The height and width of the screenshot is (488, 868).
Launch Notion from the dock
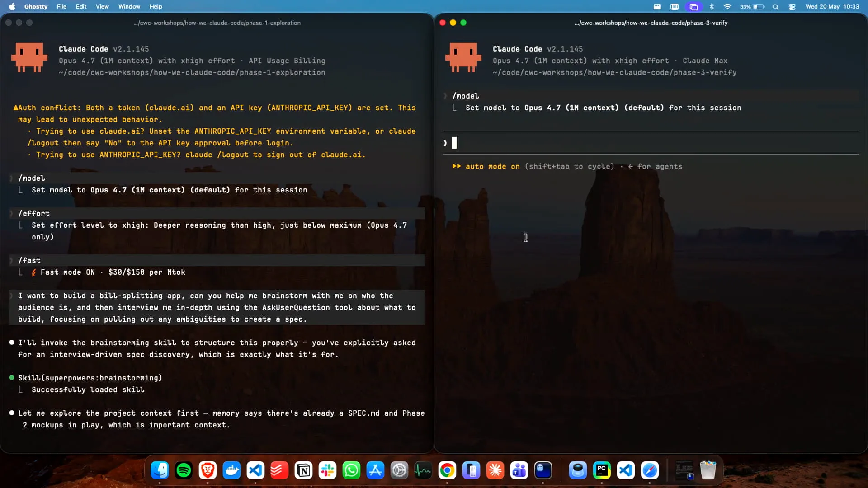303,470
